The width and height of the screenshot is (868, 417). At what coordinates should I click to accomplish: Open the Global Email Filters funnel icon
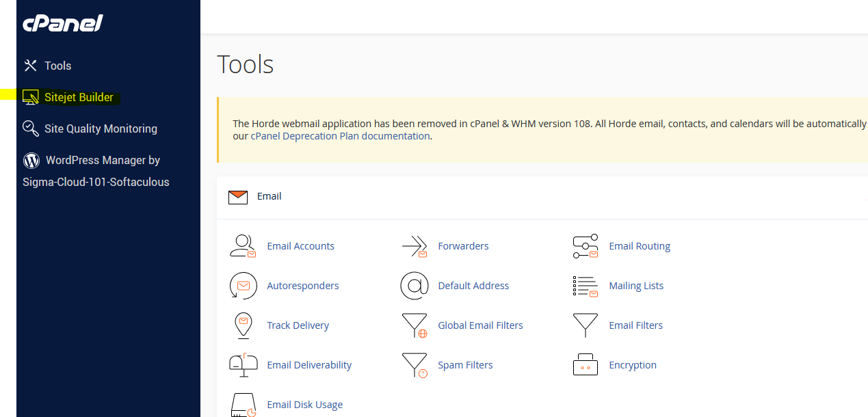(414, 325)
